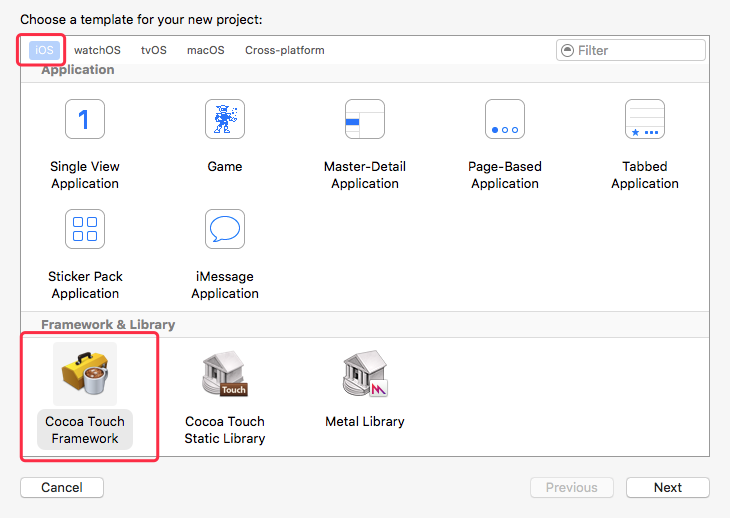This screenshot has width=730, height=518.
Task: Click the Tabbed Application label
Action: click(645, 175)
